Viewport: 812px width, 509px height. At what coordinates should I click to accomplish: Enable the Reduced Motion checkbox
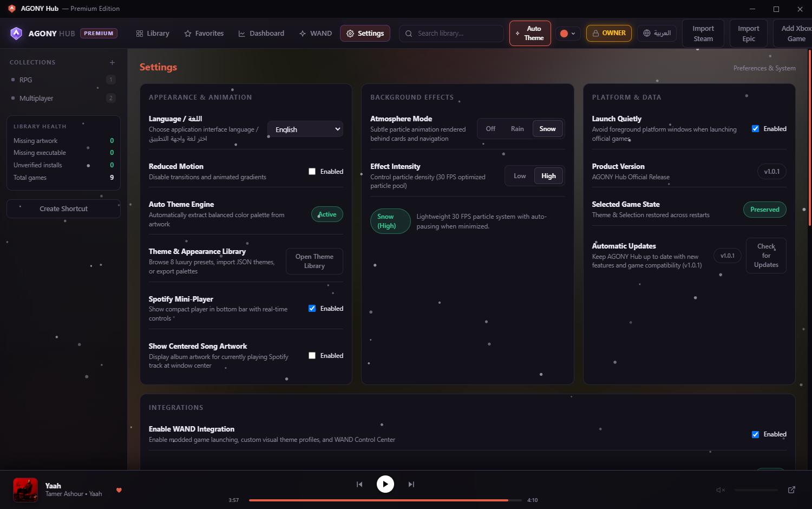tap(312, 172)
